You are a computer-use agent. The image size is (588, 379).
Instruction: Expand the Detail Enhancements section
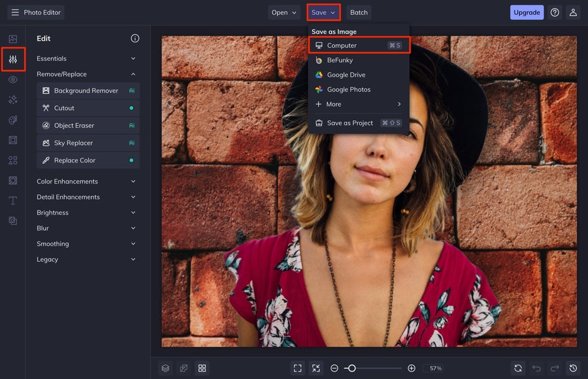pyautogui.click(x=86, y=197)
